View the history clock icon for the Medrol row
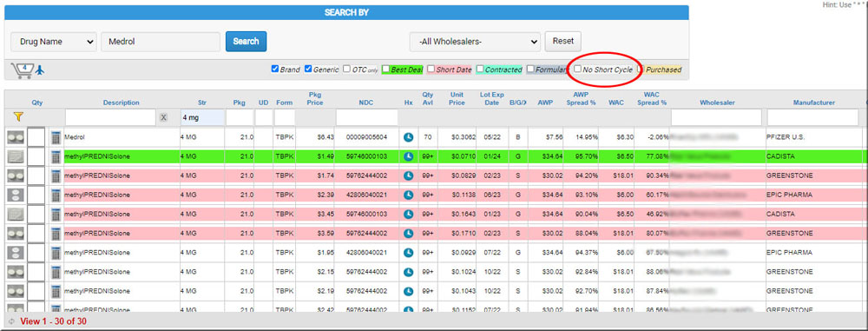Screen dimensions: 868x331 tap(409, 137)
